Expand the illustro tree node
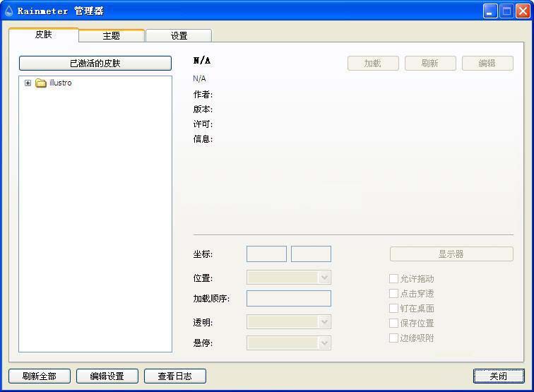The width and height of the screenshot is (534, 392). click(x=28, y=83)
